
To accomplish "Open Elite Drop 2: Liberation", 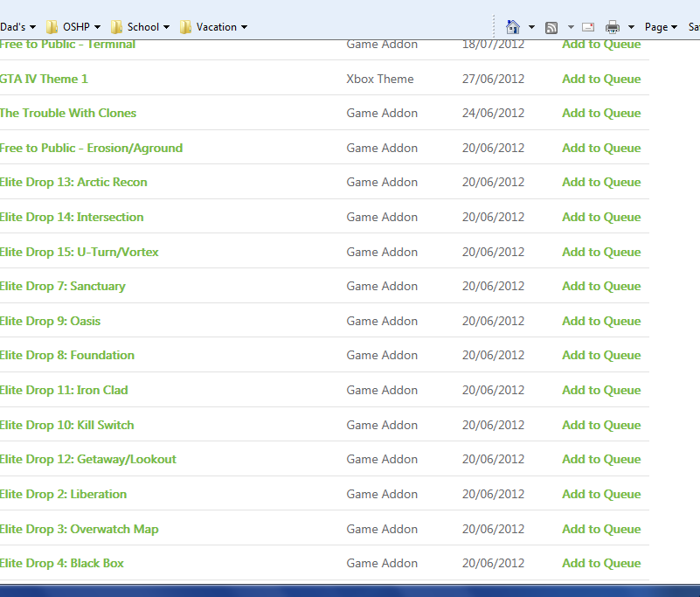I will [x=64, y=495].
